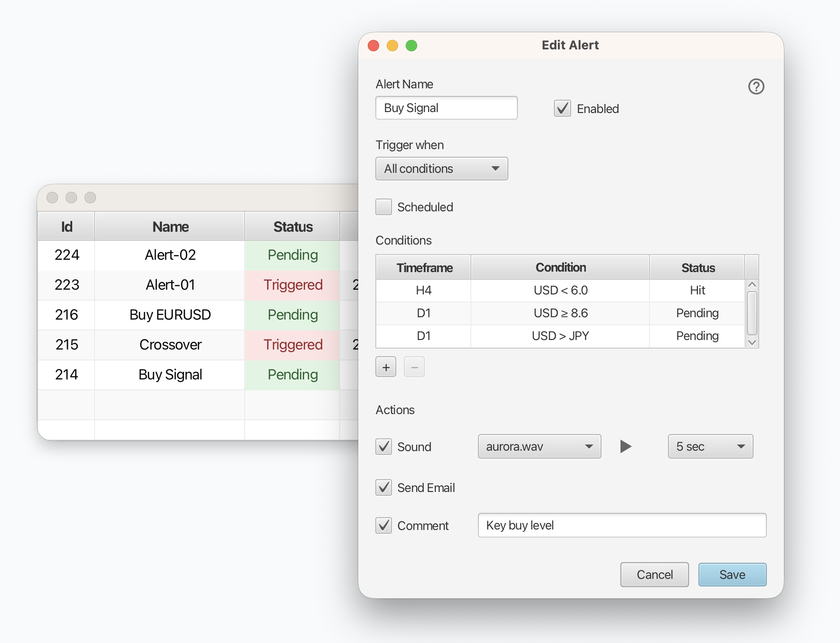This screenshot has width=840, height=643.
Task: Uncheck the Send Email checkbox
Action: [383, 487]
